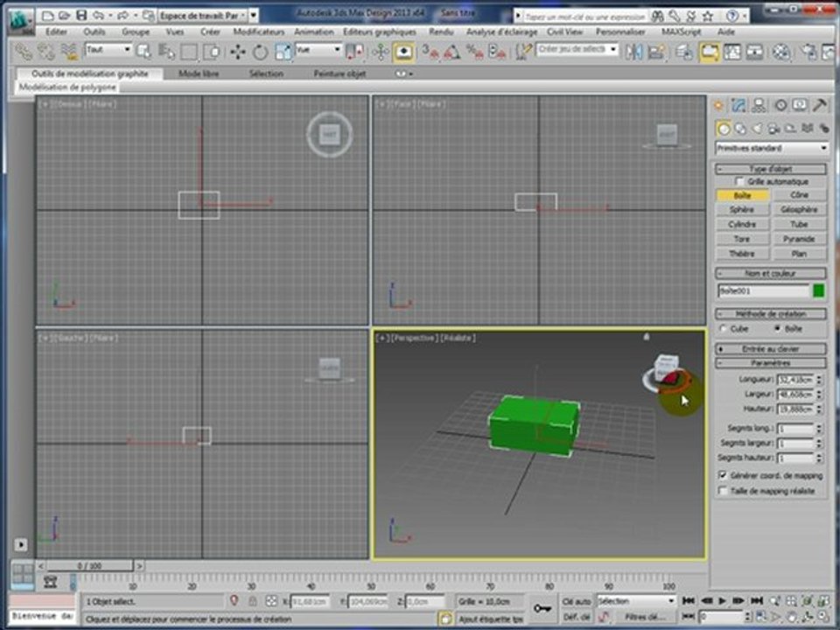Select the Cube creation method radio

pos(723,328)
